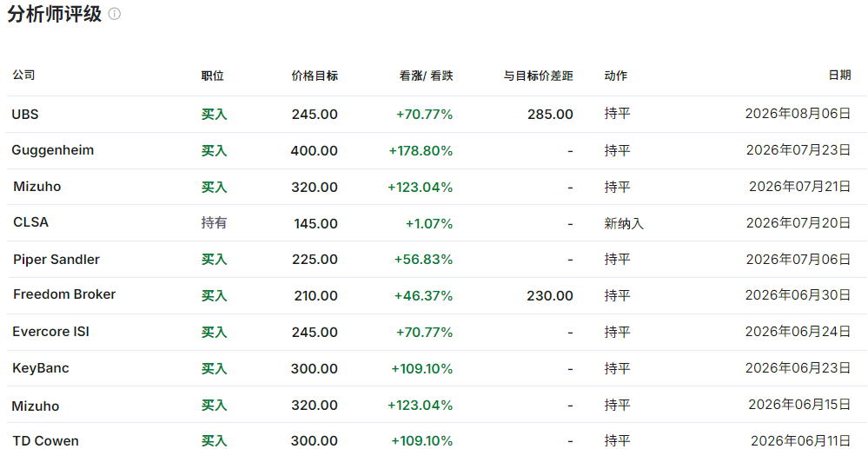Click the 公司 column header
The height and width of the screenshot is (449, 868).
[23, 75]
